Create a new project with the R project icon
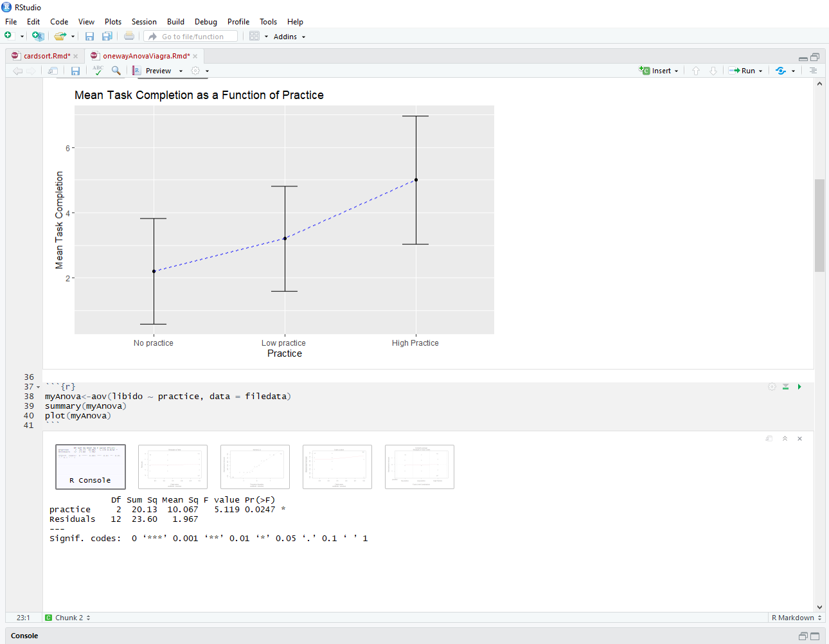Viewport: 829px width, 644px height. click(x=38, y=36)
